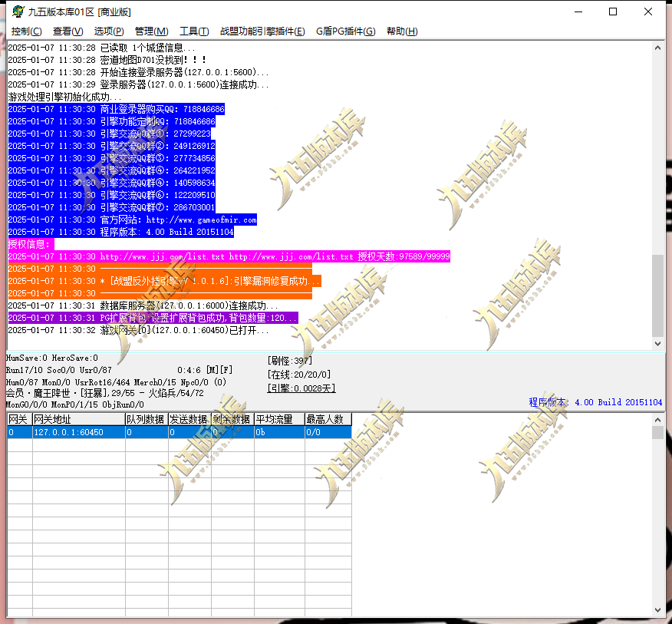The width and height of the screenshot is (672, 624).
Task: Click the pink 授权天数:97589/99999 log line
Action: point(229,256)
